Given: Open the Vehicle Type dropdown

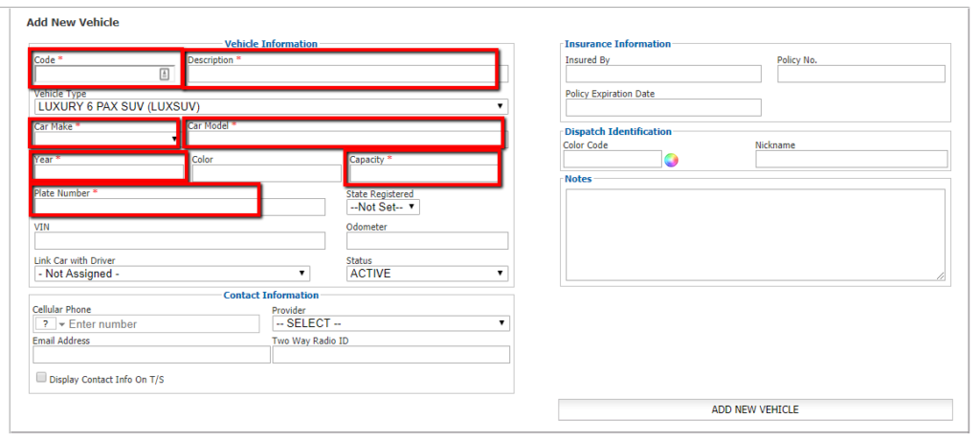Looking at the screenshot, I should [271, 106].
